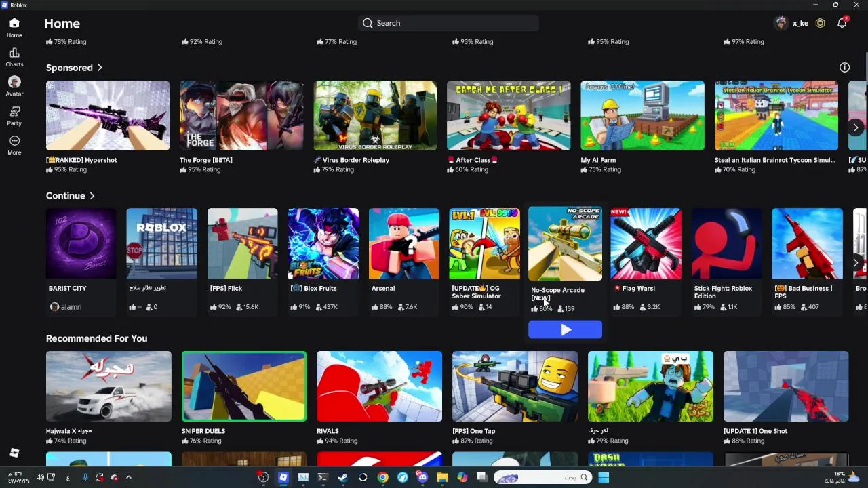Click the blue Play button for No-Scope Arcade

pyautogui.click(x=565, y=329)
